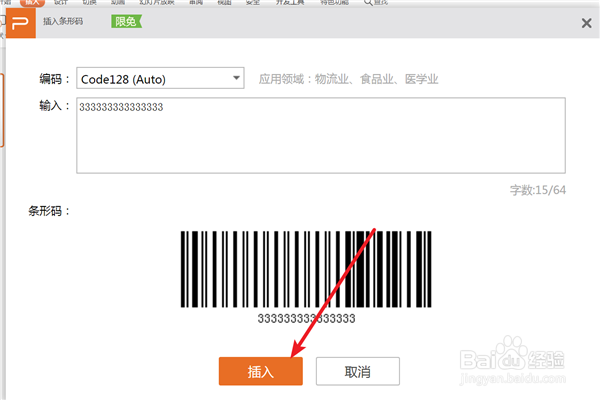Click the green 限免 badge
Screen dimensions: 600x400
(126, 21)
